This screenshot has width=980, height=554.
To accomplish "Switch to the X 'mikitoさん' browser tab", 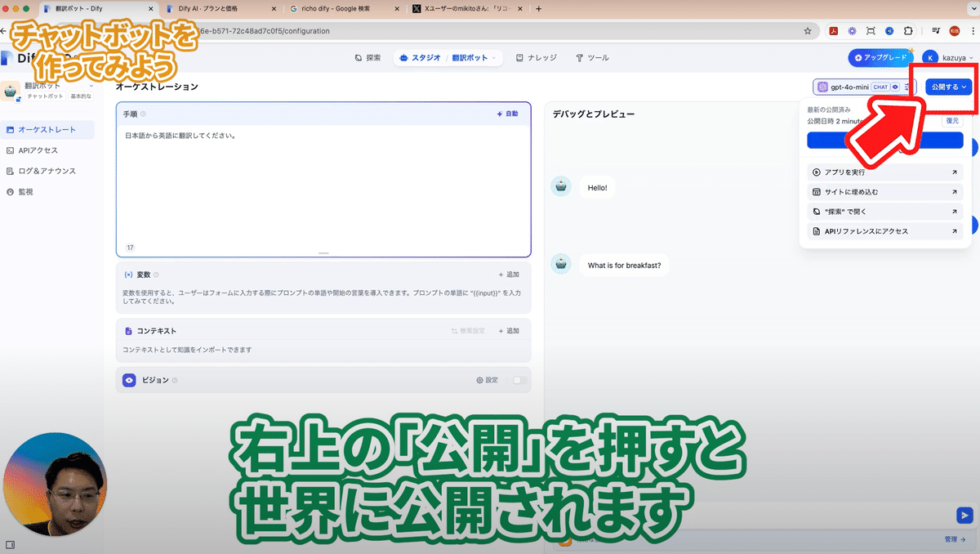I will [465, 9].
